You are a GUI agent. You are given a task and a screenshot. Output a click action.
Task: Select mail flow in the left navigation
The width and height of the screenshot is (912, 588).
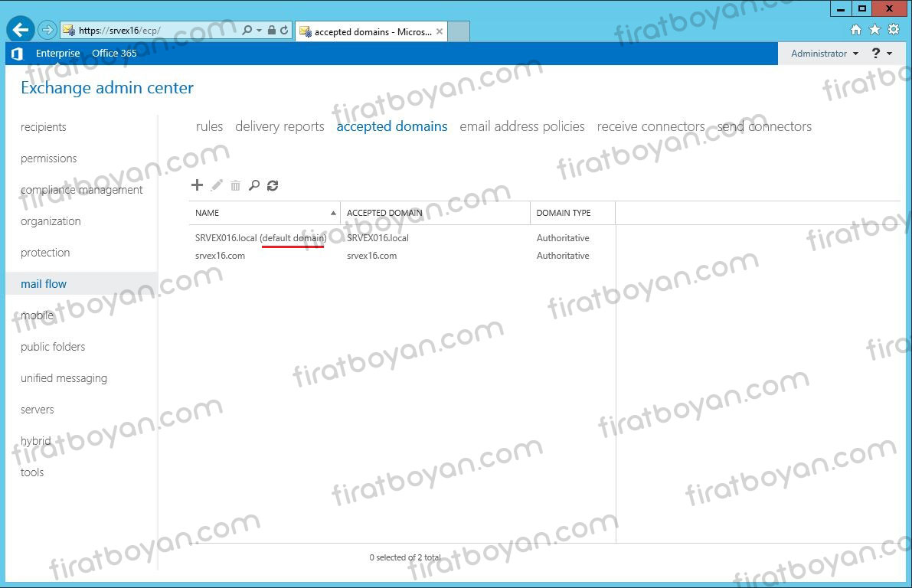44,284
